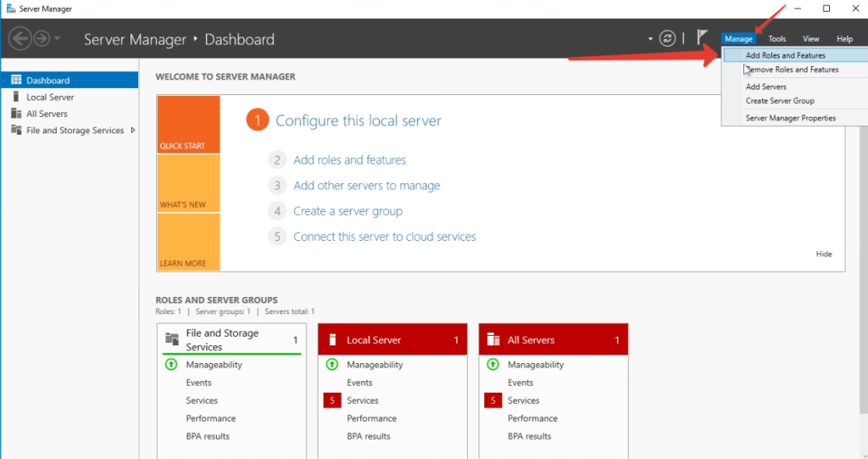Expand File and Storage Services arrow

coord(133,131)
